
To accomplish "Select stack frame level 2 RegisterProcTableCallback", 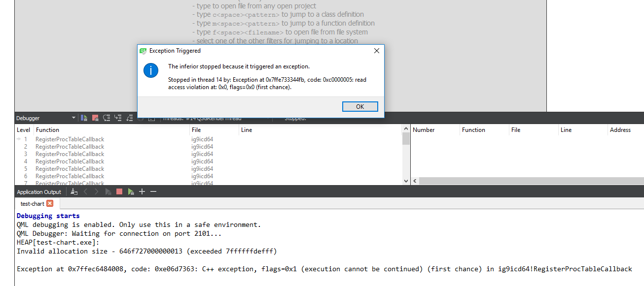I will [x=70, y=147].
